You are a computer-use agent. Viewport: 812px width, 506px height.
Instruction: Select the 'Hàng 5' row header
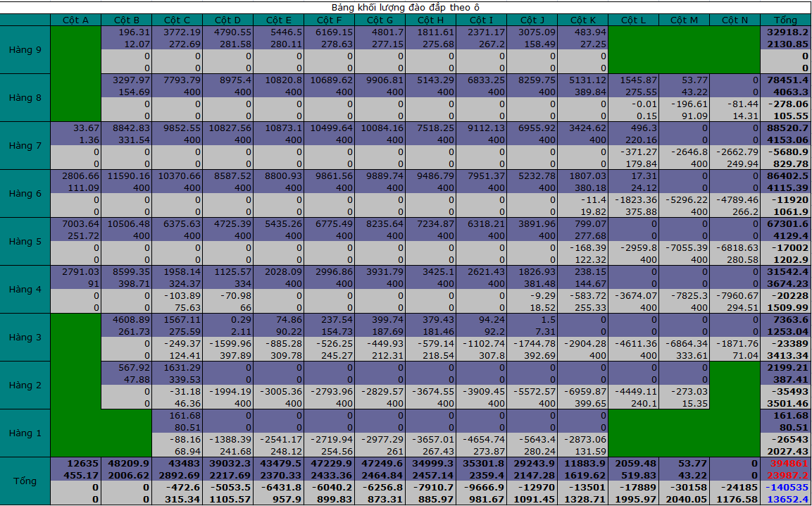[x=25, y=242]
